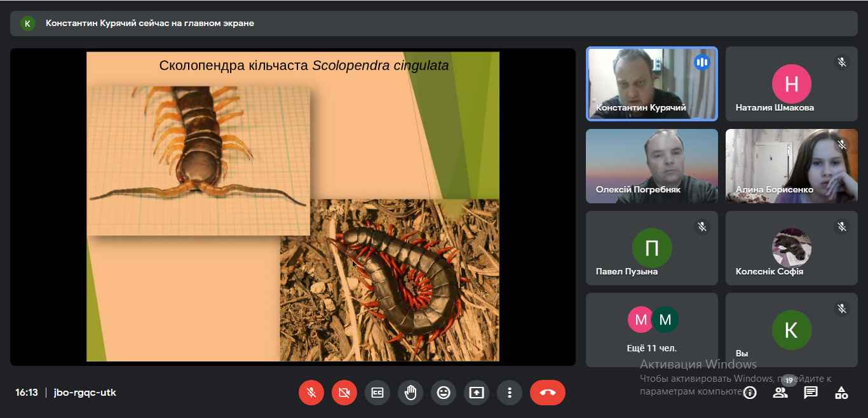
Task: Click the audio indicator on Константин Курячий's tile
Action: click(702, 62)
